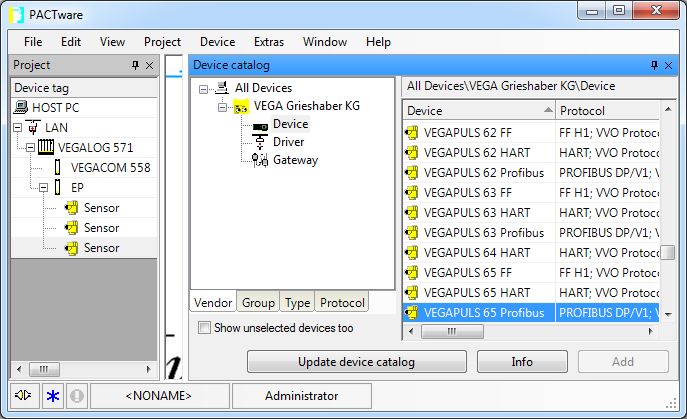This screenshot has width=687, height=419.
Task: Collapse the EP node
Action: 43,188
